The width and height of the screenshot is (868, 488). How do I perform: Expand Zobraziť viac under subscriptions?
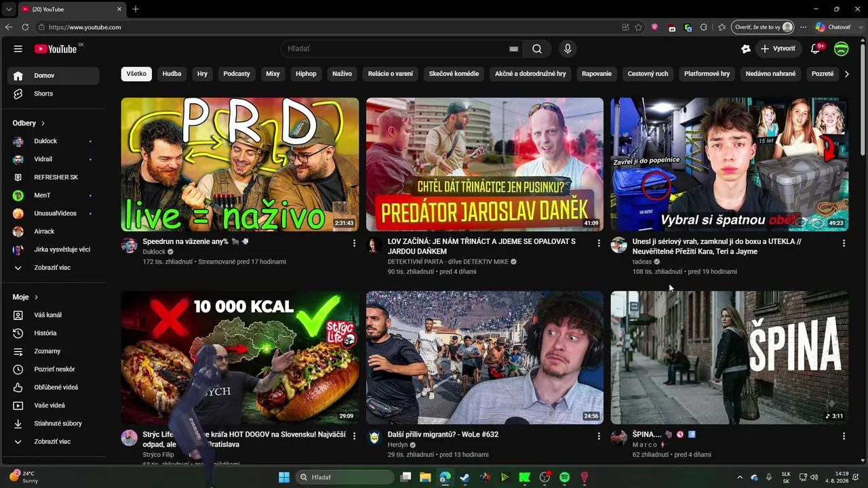pyautogui.click(x=53, y=268)
